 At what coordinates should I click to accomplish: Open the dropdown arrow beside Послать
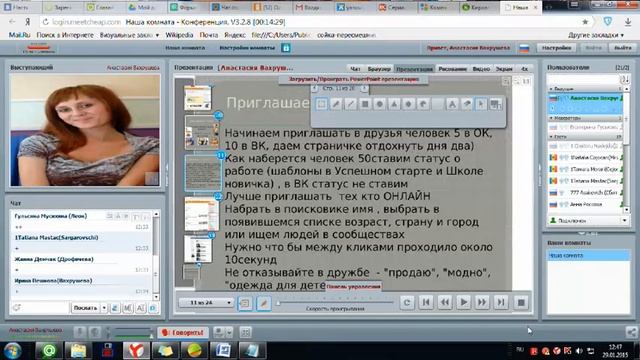click(x=104, y=308)
